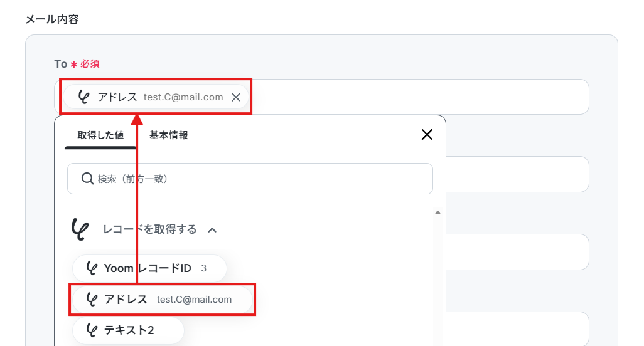Close the 取得した値 popup panel
Screen dimensions: 644x346
point(427,135)
